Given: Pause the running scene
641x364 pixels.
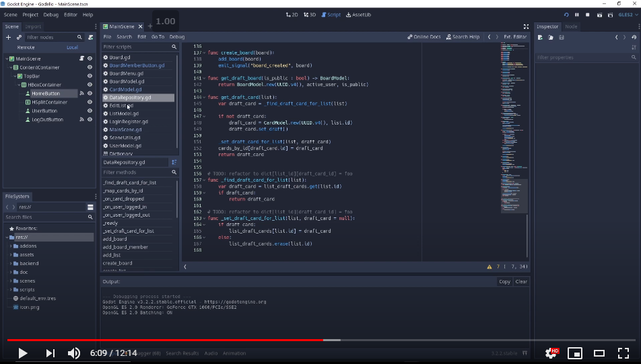Looking at the screenshot, I should tap(577, 15).
